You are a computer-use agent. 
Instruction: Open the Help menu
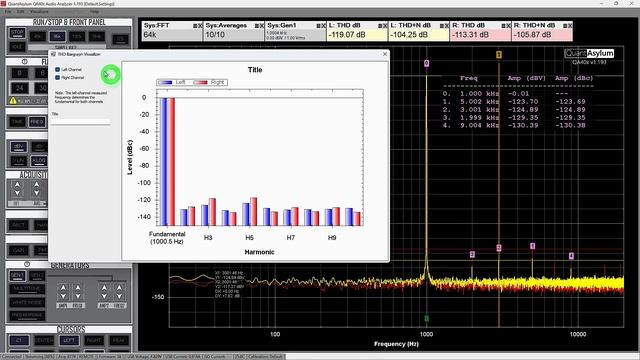[94, 11]
